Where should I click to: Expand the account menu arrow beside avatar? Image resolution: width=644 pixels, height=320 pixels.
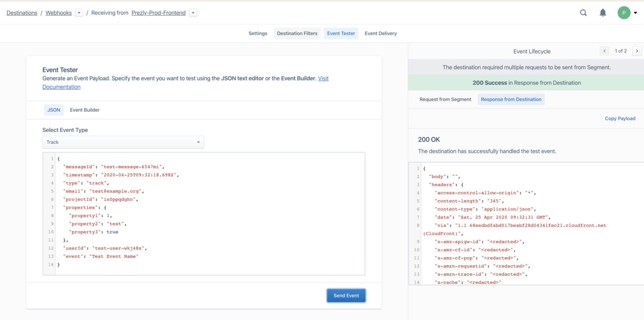[635, 13]
